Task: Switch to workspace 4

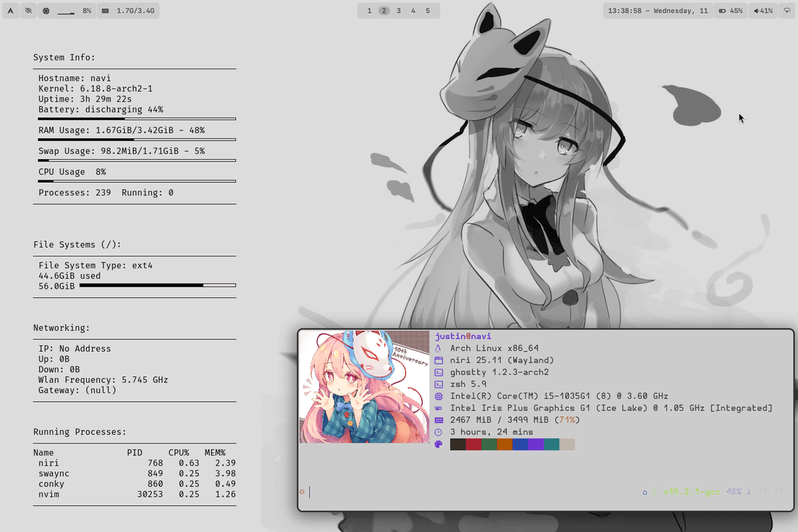Action: pyautogui.click(x=413, y=11)
